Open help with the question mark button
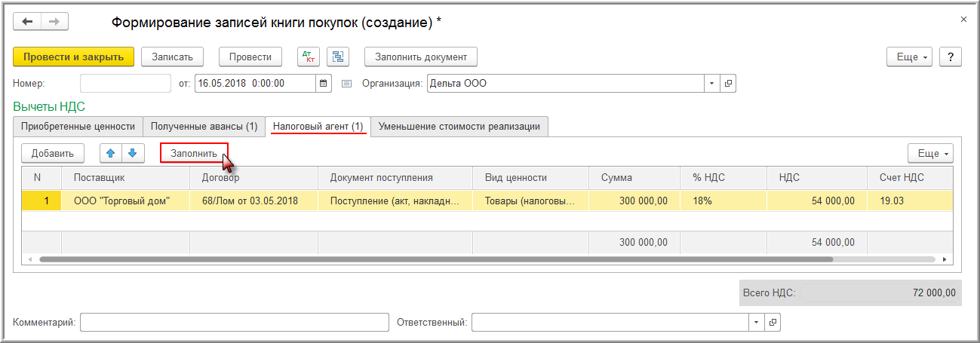The width and height of the screenshot is (980, 343). 950,57
